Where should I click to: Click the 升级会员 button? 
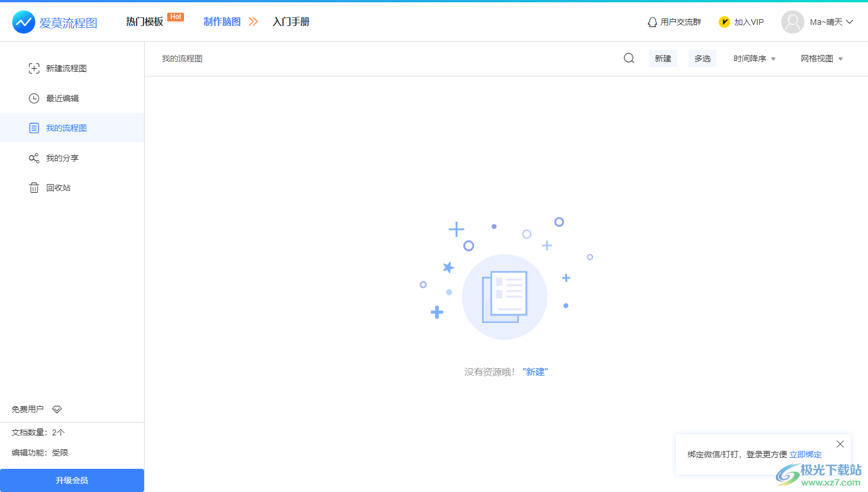point(72,480)
